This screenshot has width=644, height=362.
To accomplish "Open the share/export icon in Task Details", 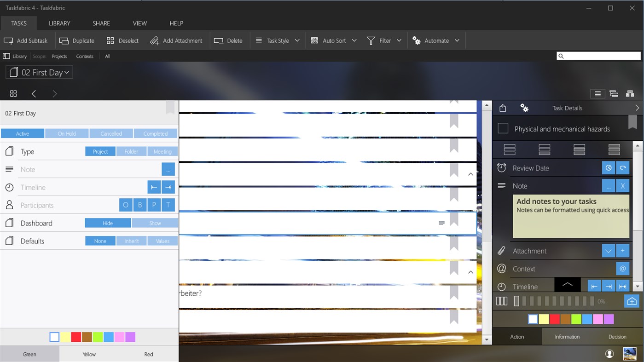I will tap(502, 108).
